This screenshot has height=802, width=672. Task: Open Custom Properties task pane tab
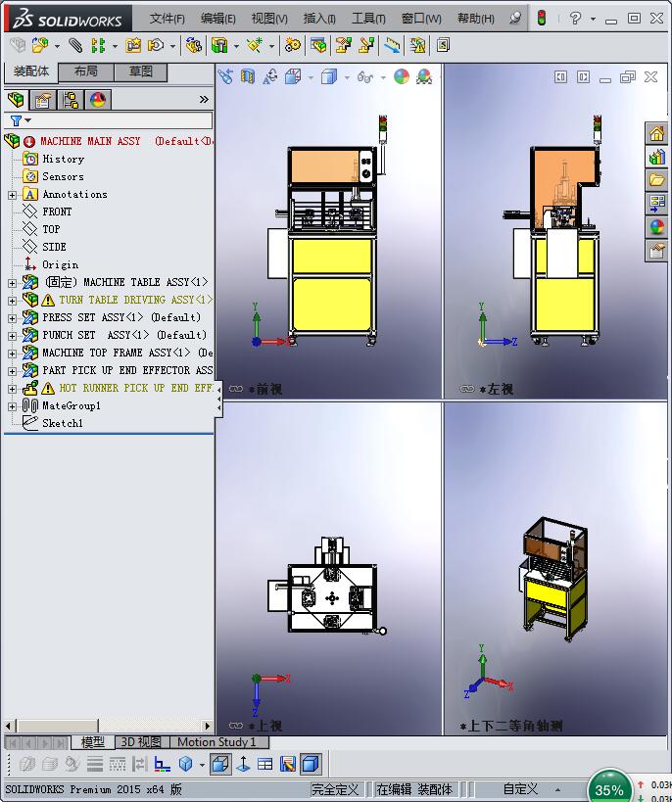[x=656, y=251]
